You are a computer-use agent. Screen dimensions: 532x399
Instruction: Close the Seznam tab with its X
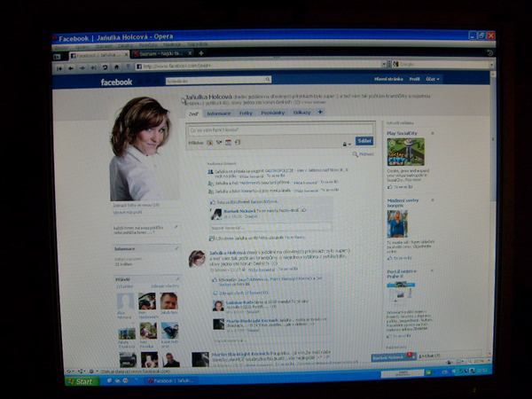190,53
